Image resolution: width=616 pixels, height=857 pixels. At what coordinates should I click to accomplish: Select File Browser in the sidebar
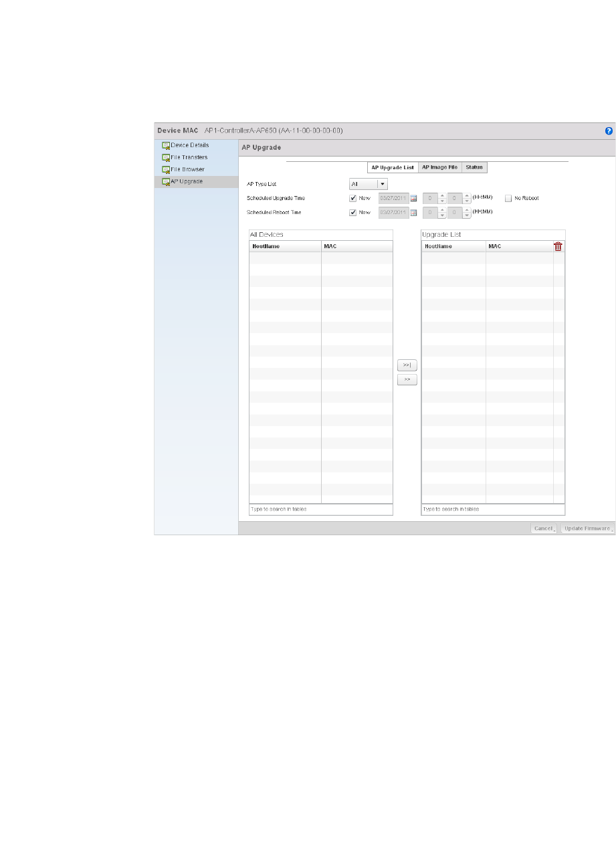(188, 169)
